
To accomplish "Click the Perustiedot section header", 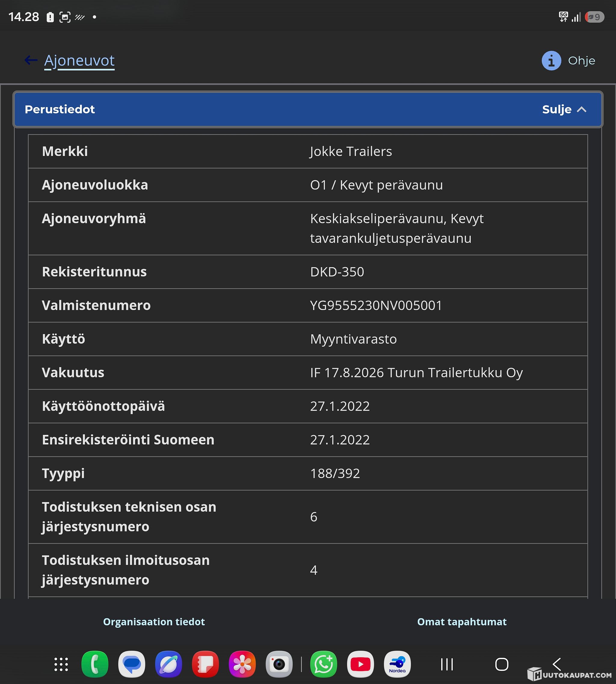I will (308, 109).
